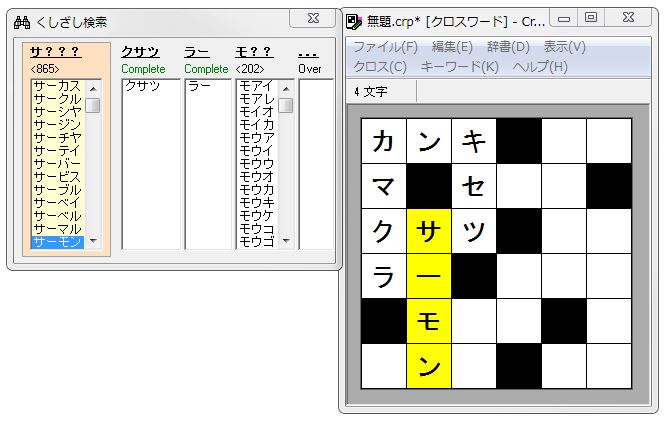Click the crossword app icon in title bar
This screenshot has width=667, height=421.
(x=353, y=21)
